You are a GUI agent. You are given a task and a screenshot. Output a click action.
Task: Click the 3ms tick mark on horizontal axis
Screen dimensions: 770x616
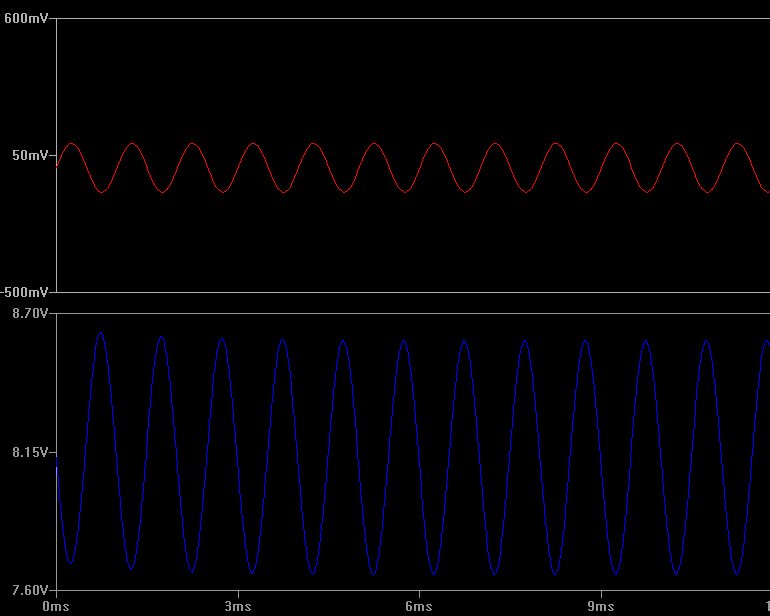pos(237,595)
